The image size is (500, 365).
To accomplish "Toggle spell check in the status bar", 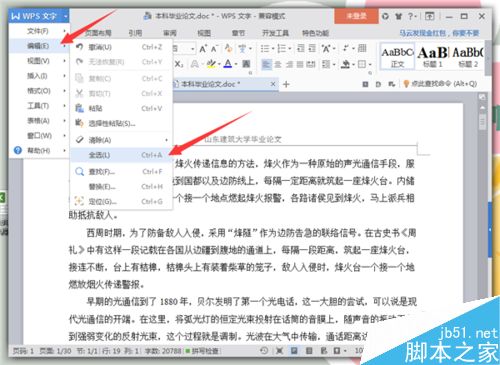I will point(203,351).
